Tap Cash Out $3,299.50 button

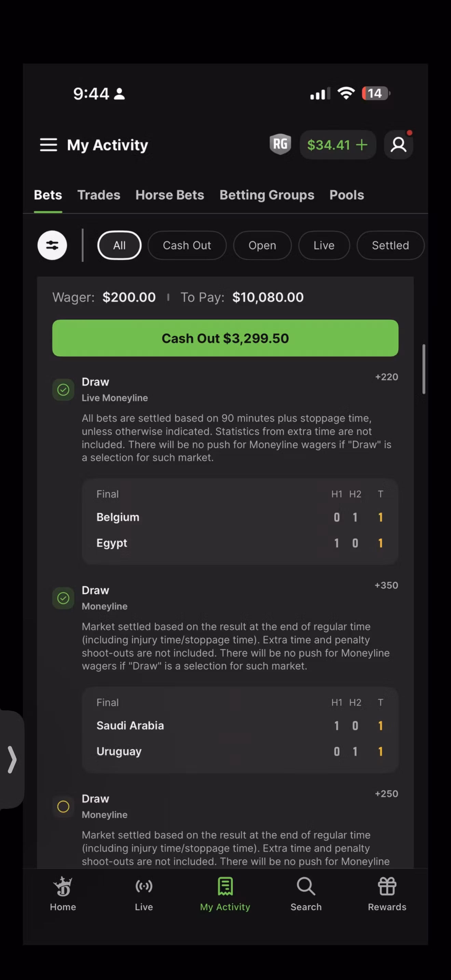tap(225, 338)
